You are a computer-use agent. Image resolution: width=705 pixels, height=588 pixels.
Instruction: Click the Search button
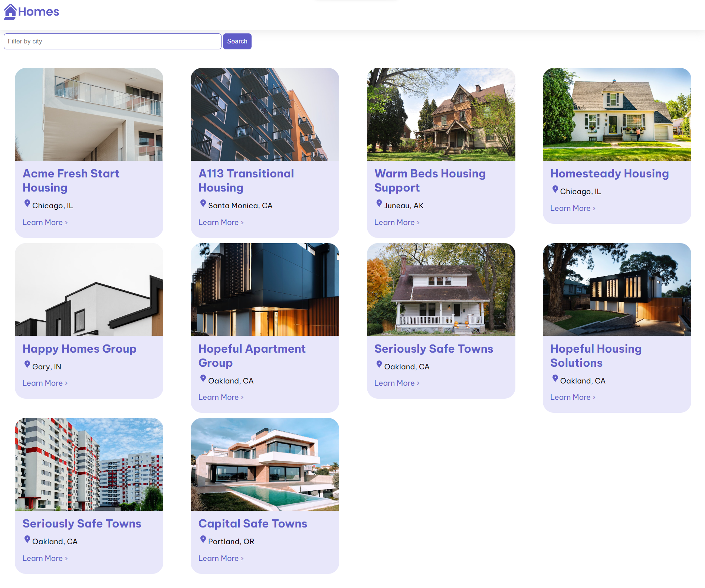click(237, 41)
